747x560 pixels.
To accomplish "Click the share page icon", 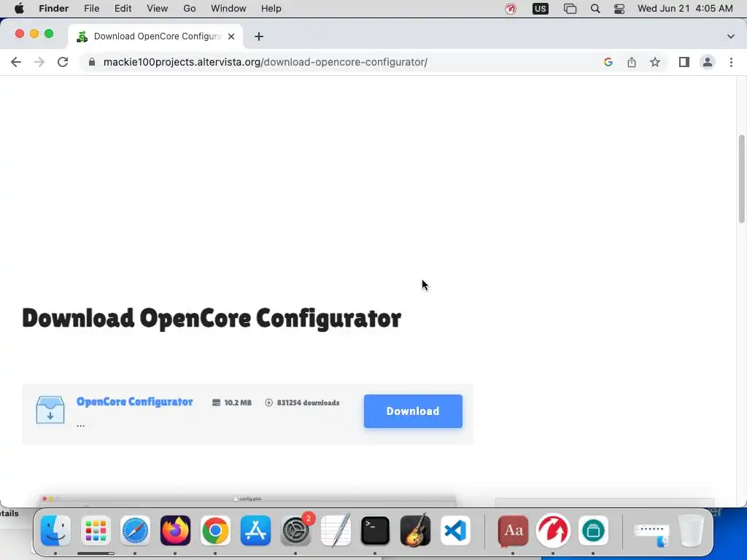I will (631, 62).
